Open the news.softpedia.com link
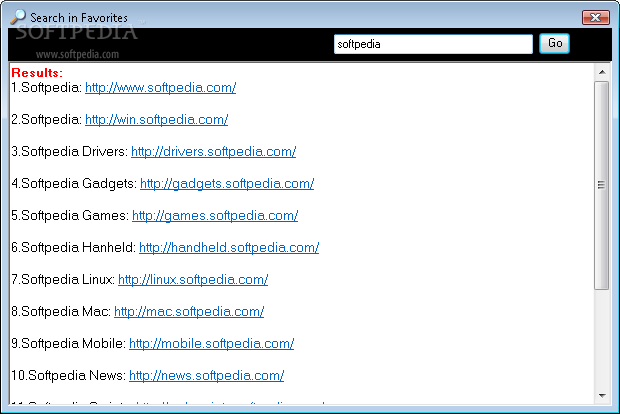The height and width of the screenshot is (414, 620). click(206, 376)
